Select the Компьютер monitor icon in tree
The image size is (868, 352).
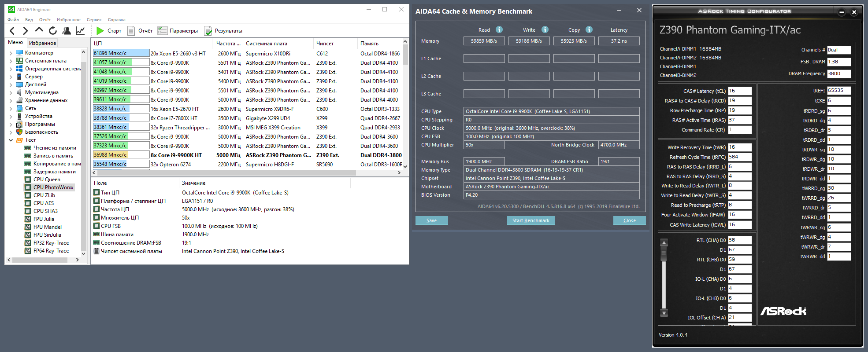pos(19,53)
